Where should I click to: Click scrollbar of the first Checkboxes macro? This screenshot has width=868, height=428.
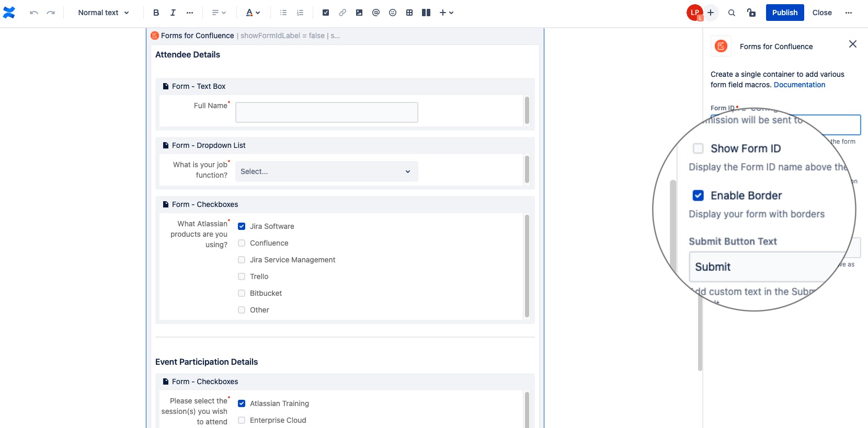pyautogui.click(x=527, y=266)
